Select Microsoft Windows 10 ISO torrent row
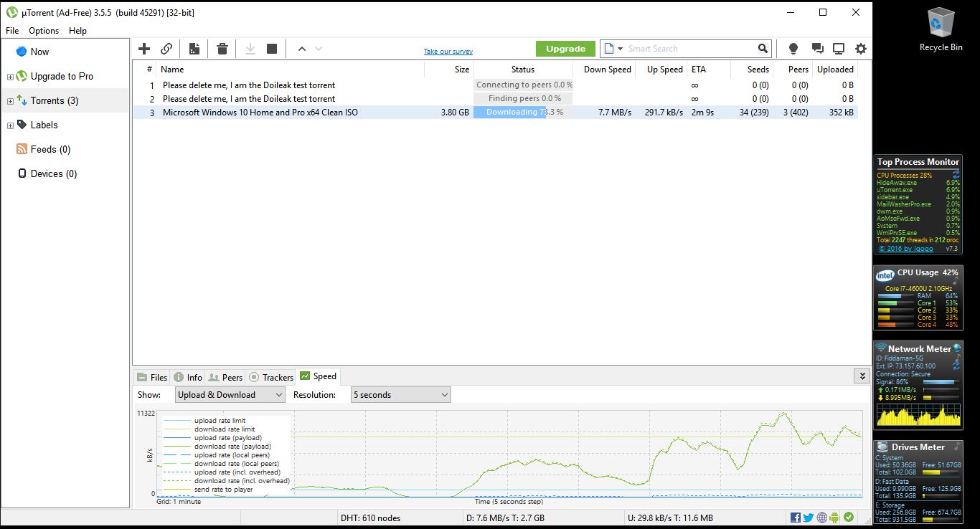980x529 pixels. coord(495,113)
